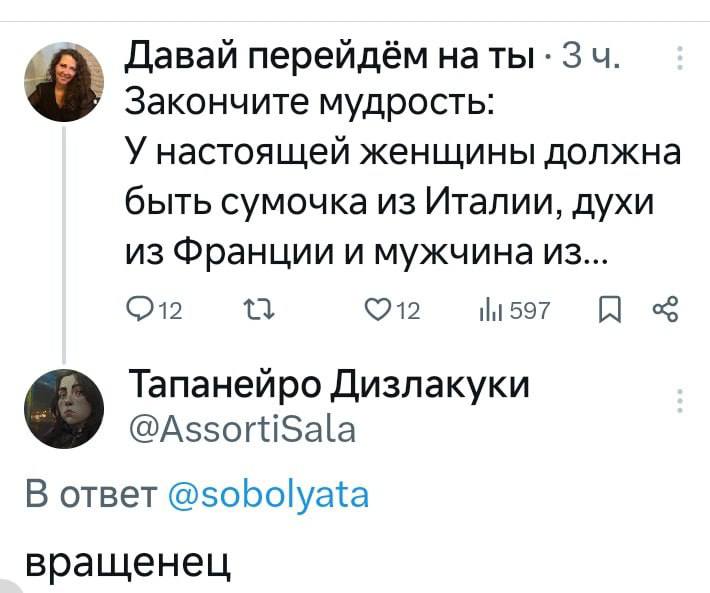
Task: Open more options menu on Тапанейро's reply
Action: point(681,398)
